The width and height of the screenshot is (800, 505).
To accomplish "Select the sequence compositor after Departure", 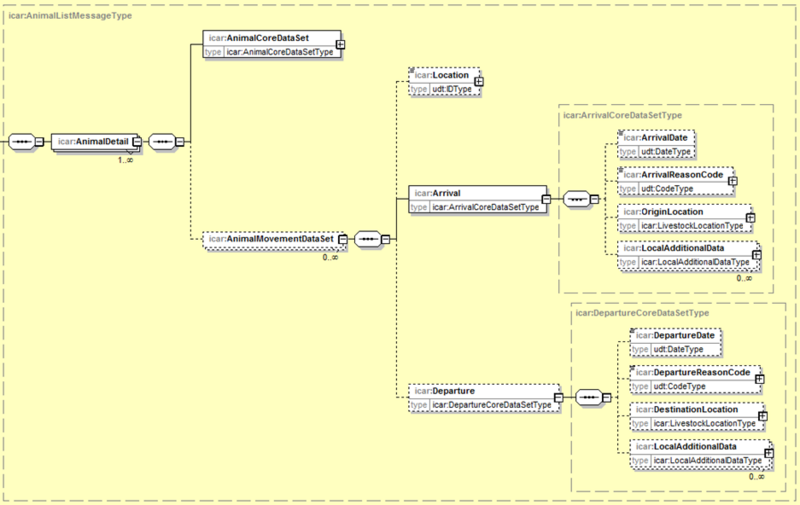I will pyautogui.click(x=589, y=397).
